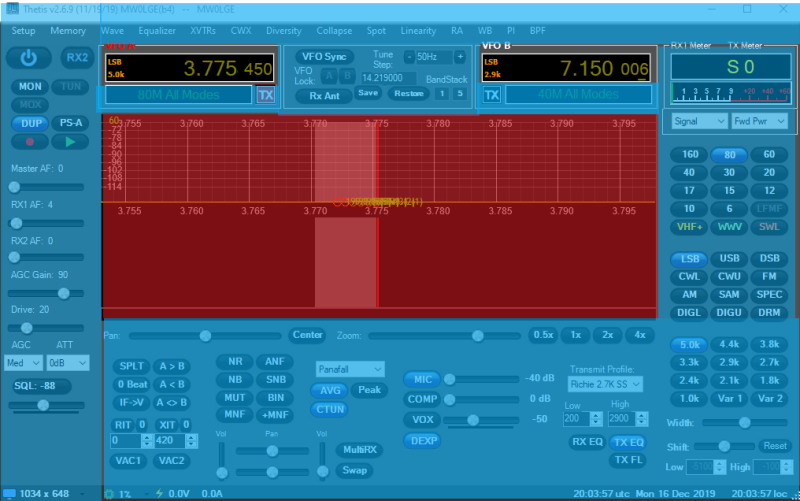Click the Linearity menu item
Image resolution: width=800 pixels, height=501 pixels.
pos(418,31)
